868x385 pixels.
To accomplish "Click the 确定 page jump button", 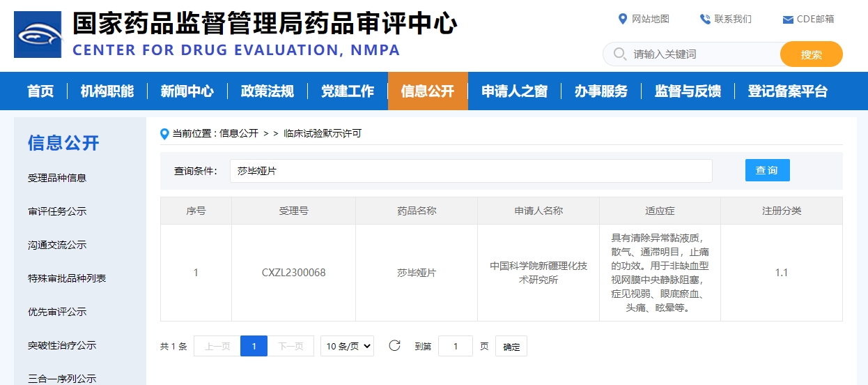I will point(511,347).
